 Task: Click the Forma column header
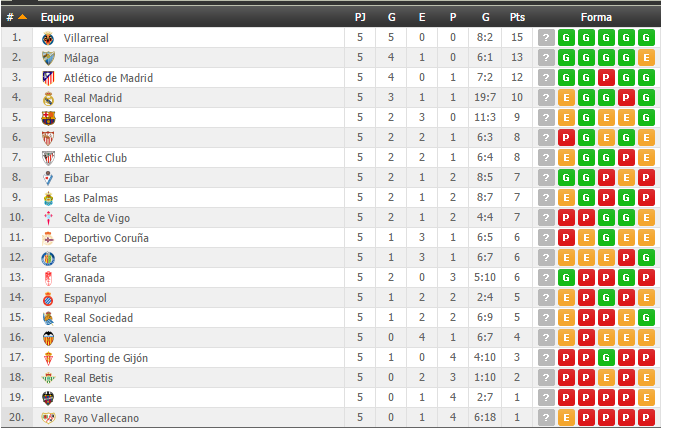click(x=596, y=17)
